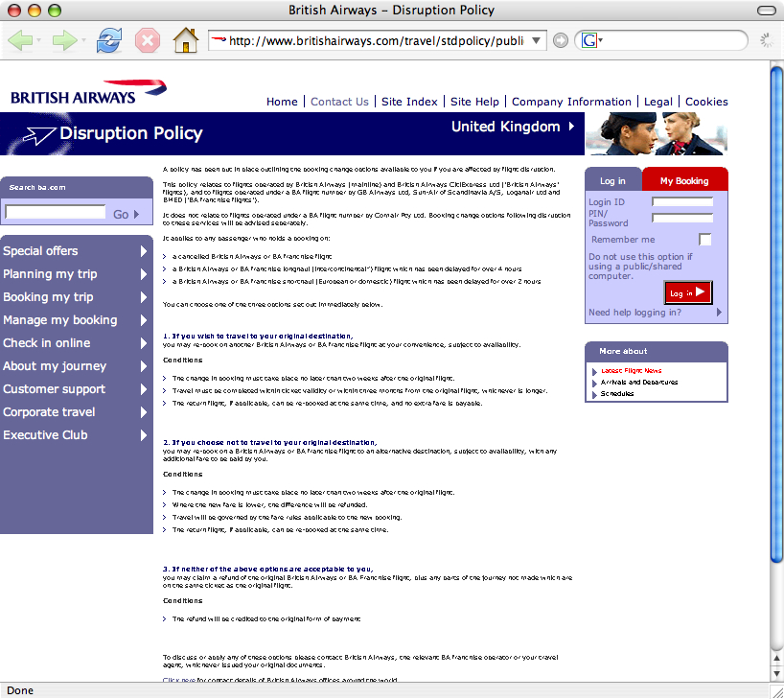Click the vertical scrollbar thumb
This screenshot has height=699, width=784.
pyautogui.click(x=776, y=315)
